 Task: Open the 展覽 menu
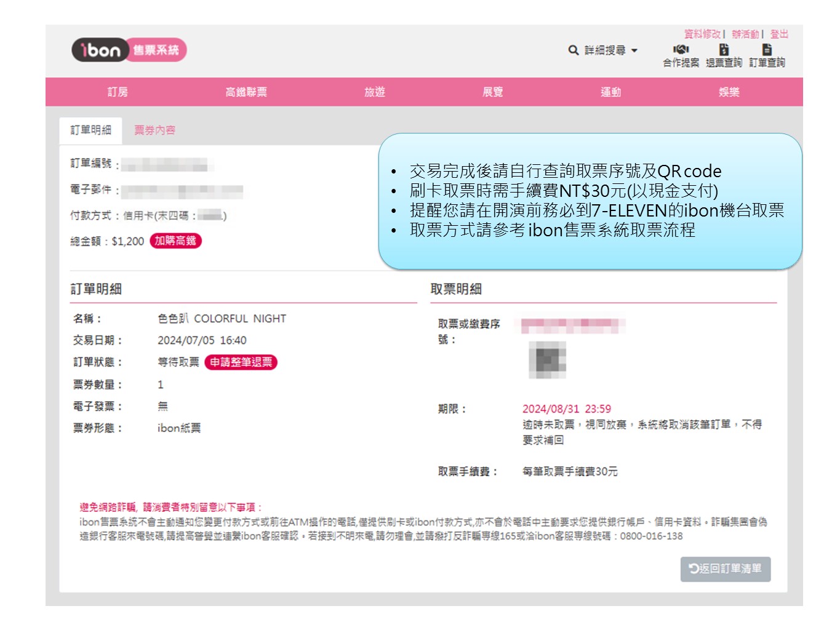point(492,92)
